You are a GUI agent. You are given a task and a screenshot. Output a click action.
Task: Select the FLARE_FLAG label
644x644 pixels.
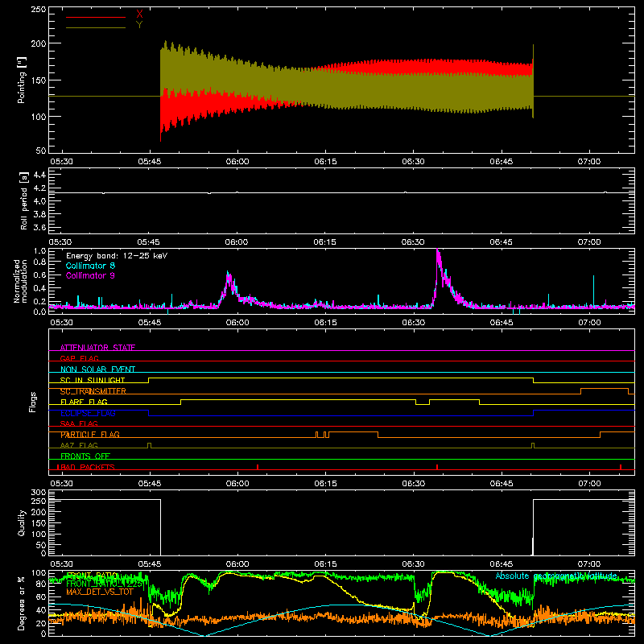(x=84, y=402)
